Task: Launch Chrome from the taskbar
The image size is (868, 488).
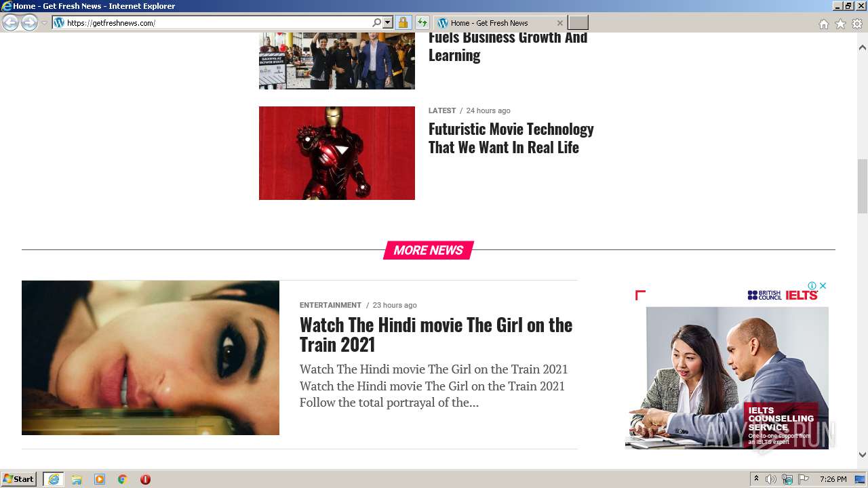Action: pyautogui.click(x=123, y=479)
